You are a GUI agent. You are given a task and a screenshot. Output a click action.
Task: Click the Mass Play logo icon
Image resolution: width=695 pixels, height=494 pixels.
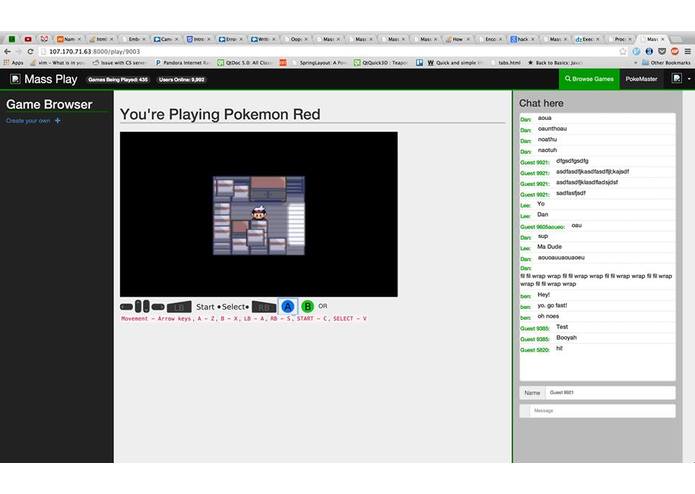click(16, 79)
